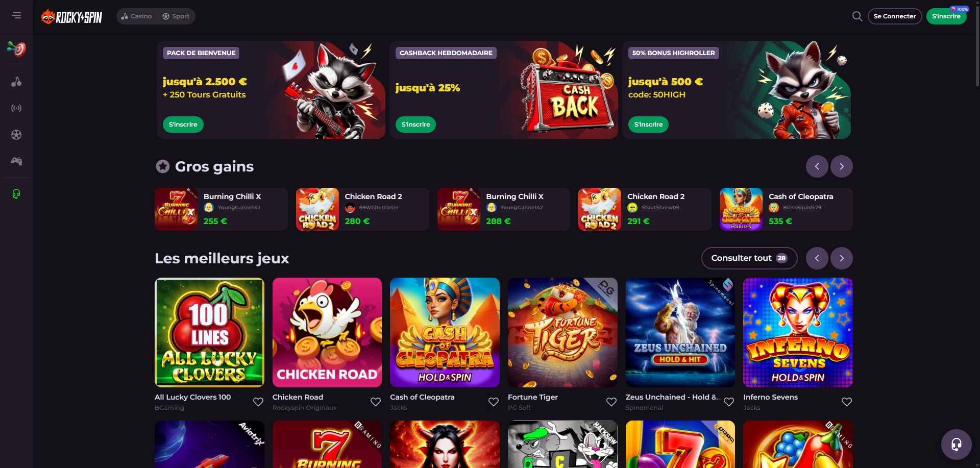Image resolution: width=980 pixels, height=468 pixels.
Task: Open the floating live chat headset button
Action: coord(956,445)
